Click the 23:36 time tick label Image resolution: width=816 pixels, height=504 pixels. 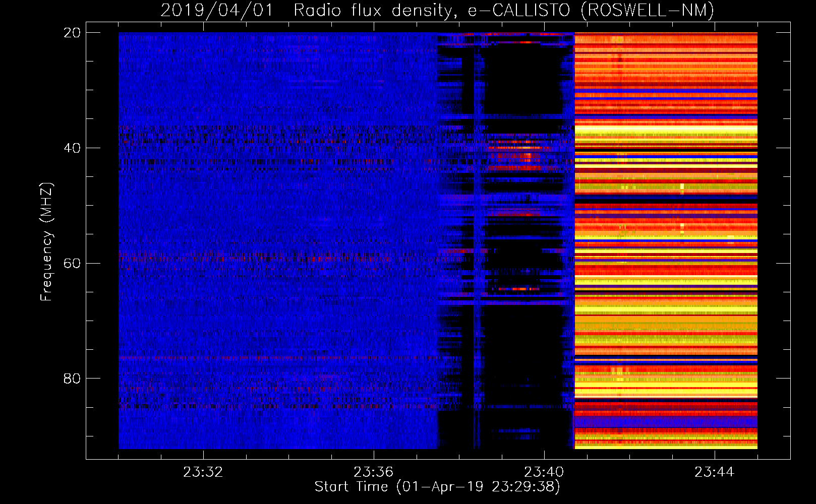[x=373, y=472]
